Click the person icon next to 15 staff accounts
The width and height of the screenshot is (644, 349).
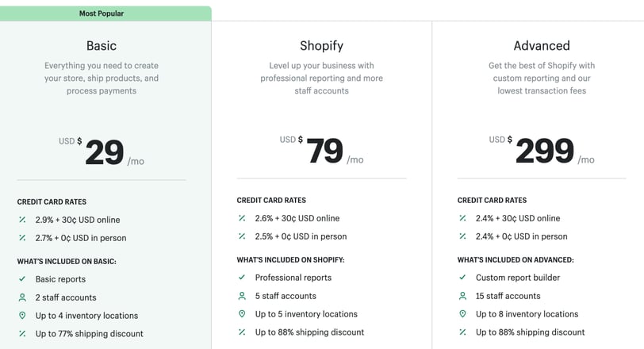click(462, 296)
